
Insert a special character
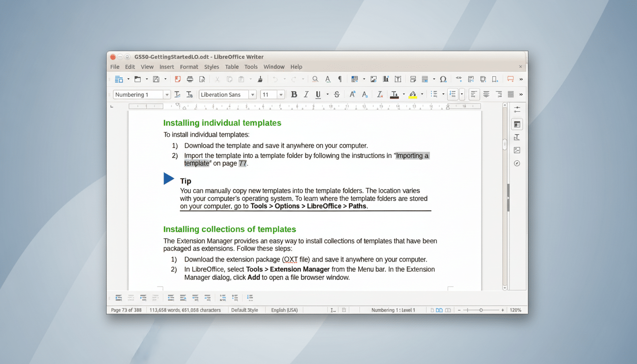[442, 79]
